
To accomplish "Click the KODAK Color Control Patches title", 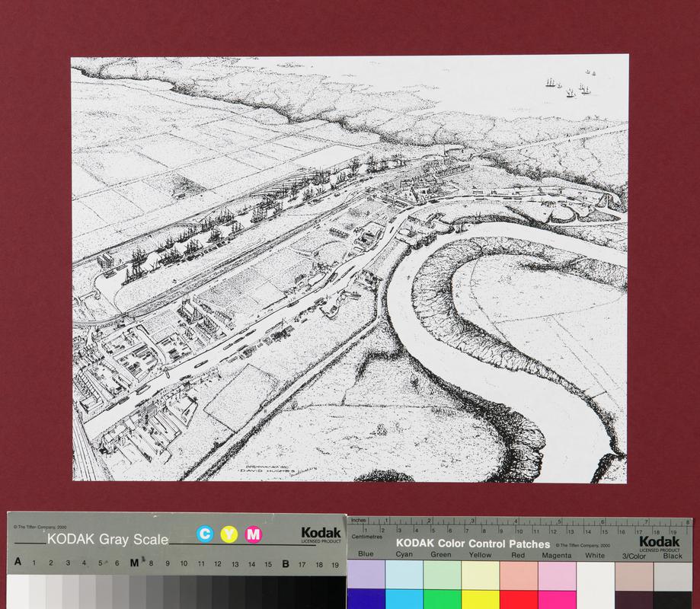I will [472, 544].
